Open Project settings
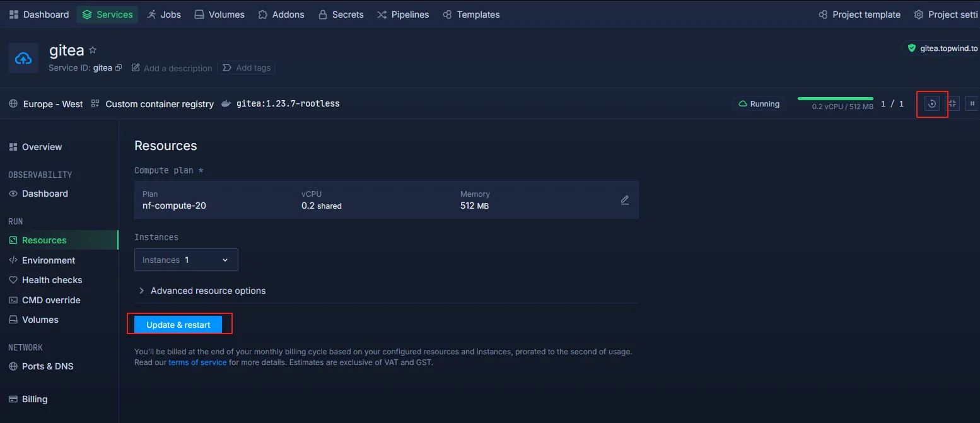This screenshot has height=423, width=980. (x=947, y=14)
